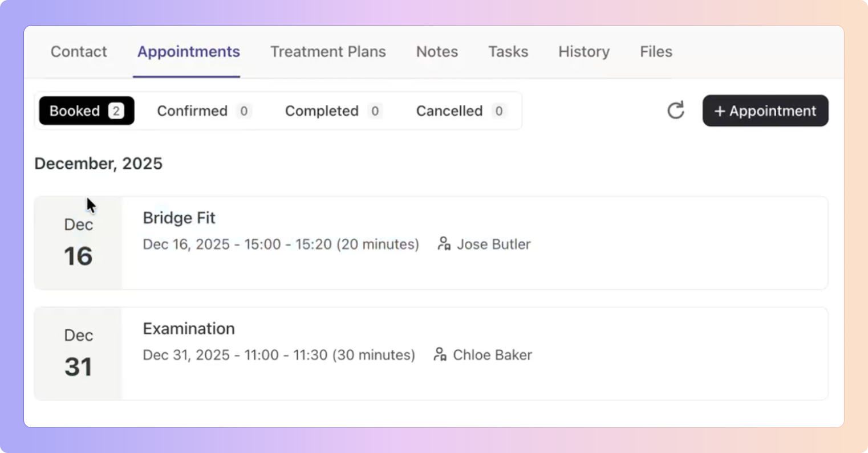Show Cancelled appointments
The width and height of the screenshot is (868, 453).
point(460,111)
